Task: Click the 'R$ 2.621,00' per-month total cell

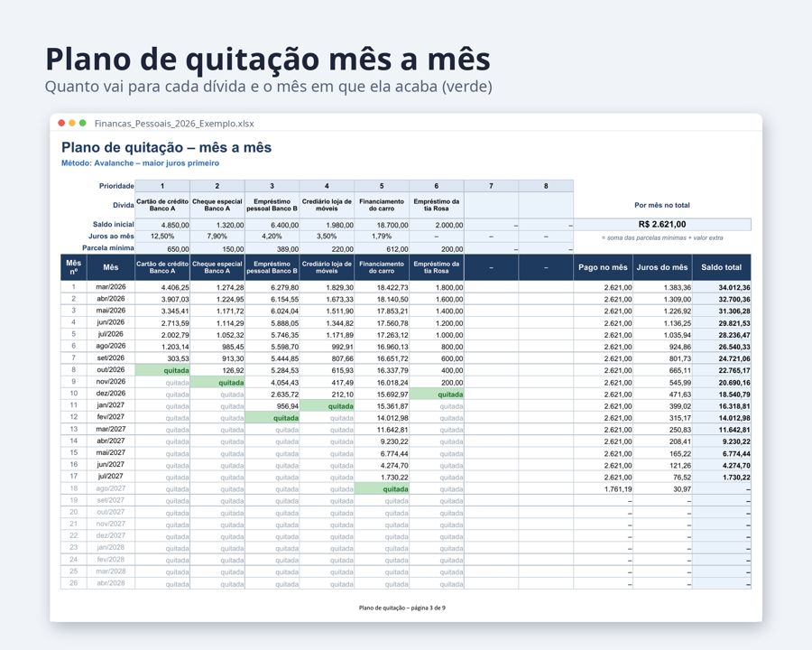Action: (662, 225)
